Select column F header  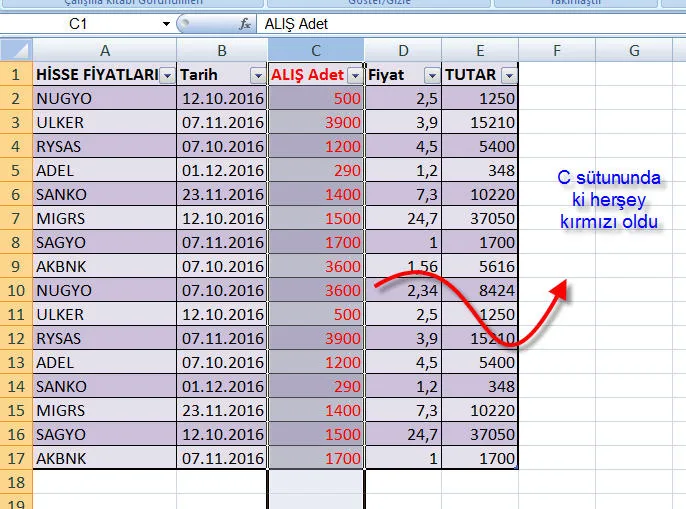point(557,50)
